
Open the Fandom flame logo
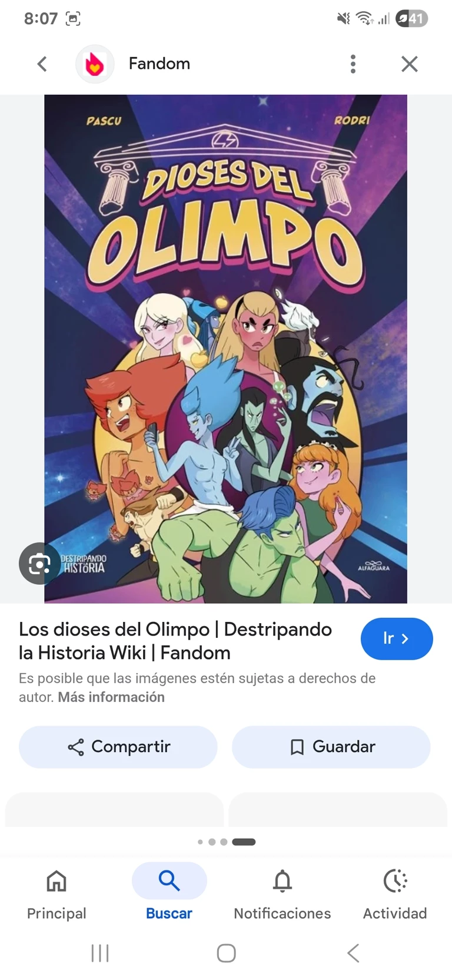coord(95,64)
